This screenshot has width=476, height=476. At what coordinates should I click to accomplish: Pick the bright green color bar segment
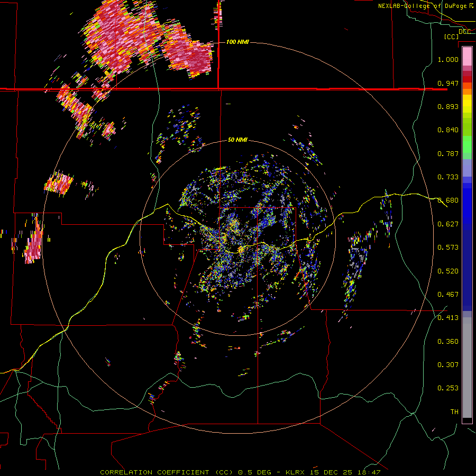[467, 144]
